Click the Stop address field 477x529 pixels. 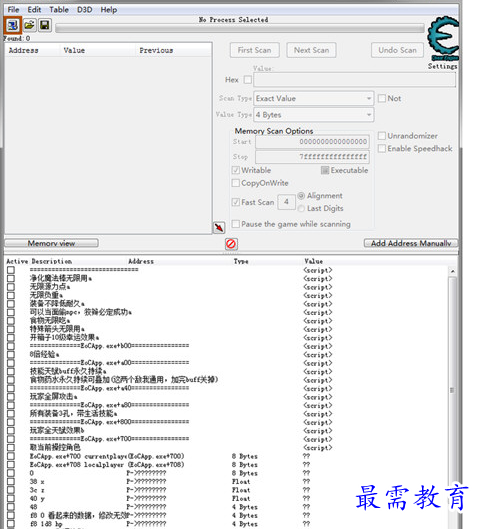pyautogui.click(x=312, y=157)
